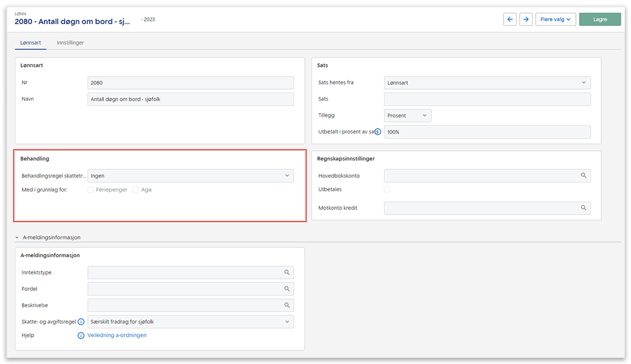Click info icon next to Skatte- og avgiftsregel
Screen dimensions: 631x364
click(x=81, y=322)
